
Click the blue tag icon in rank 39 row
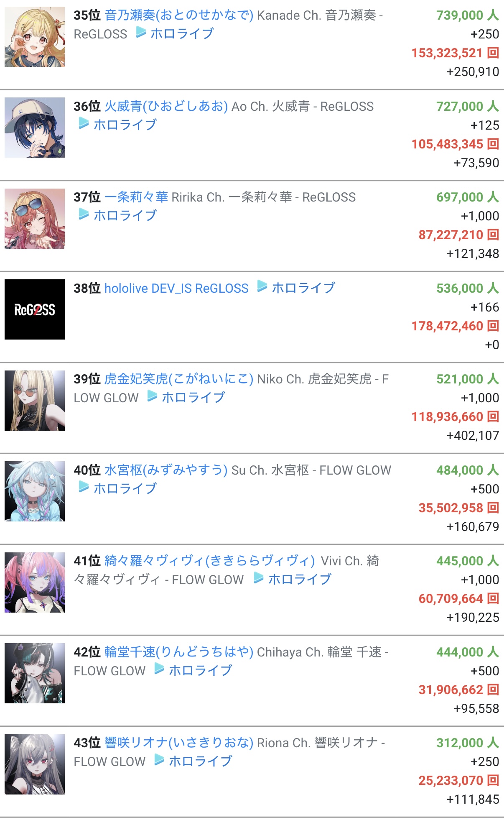[x=153, y=396]
